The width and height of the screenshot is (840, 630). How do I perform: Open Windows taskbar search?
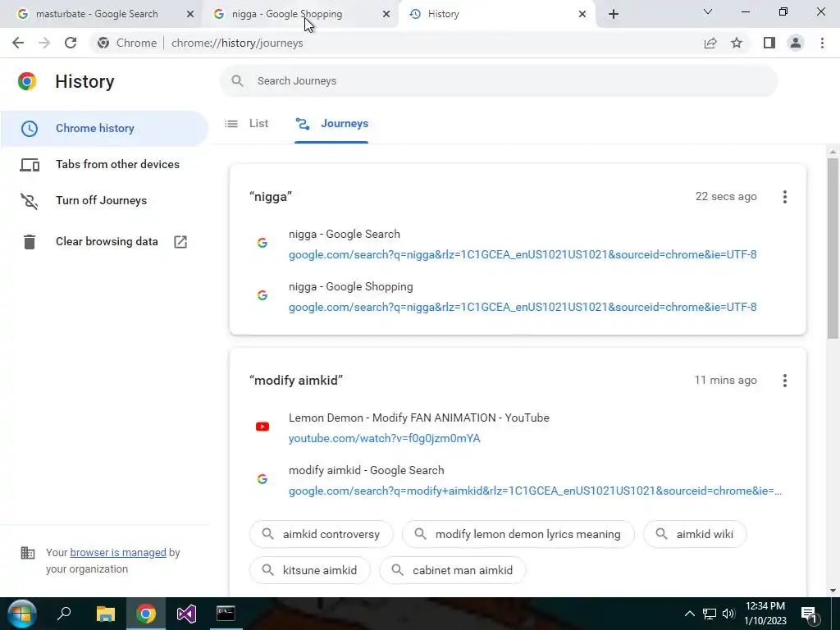coord(64,614)
